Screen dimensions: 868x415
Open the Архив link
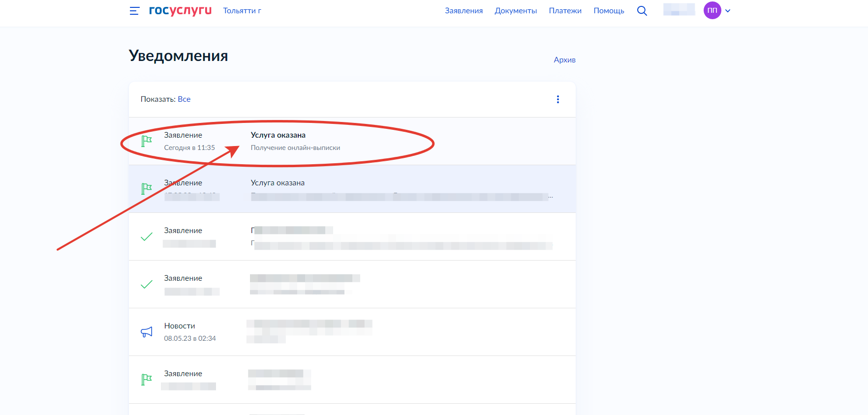tap(564, 60)
